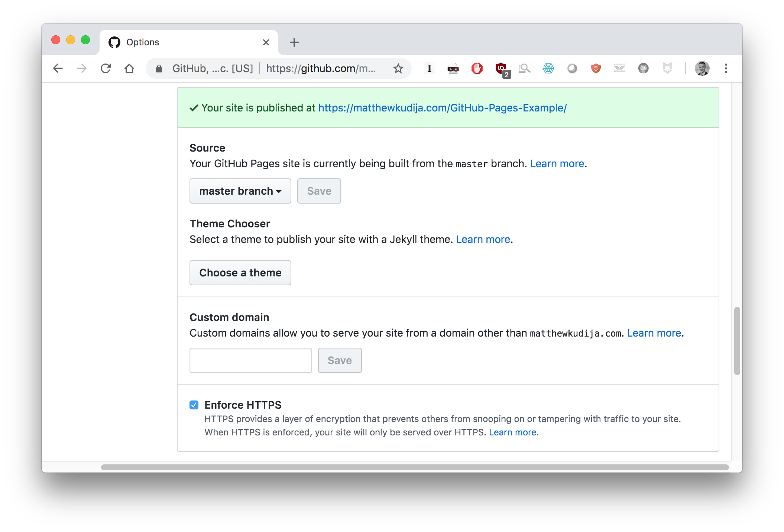Open Learn more link under Custom domain
The image size is (784, 532).
pos(654,333)
